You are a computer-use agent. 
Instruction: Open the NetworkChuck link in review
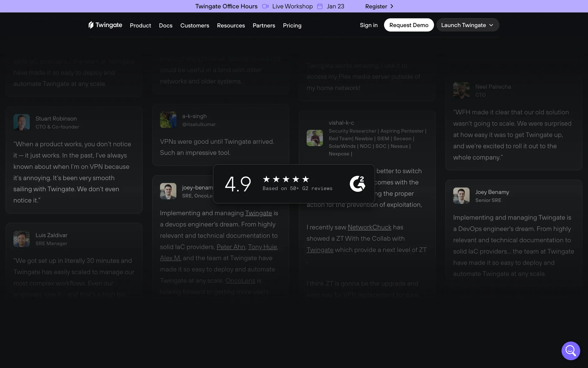[369, 227]
